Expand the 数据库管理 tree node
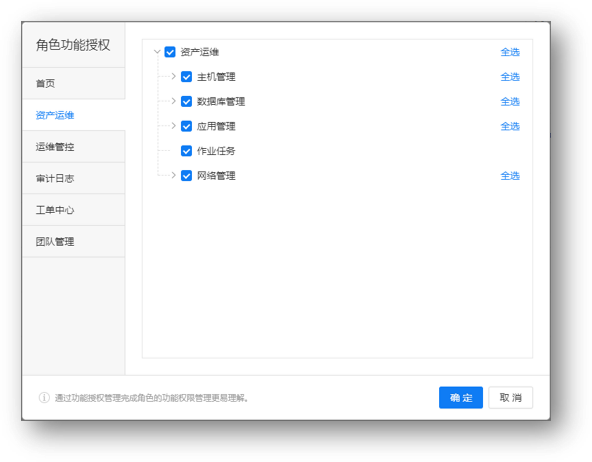 tap(173, 101)
